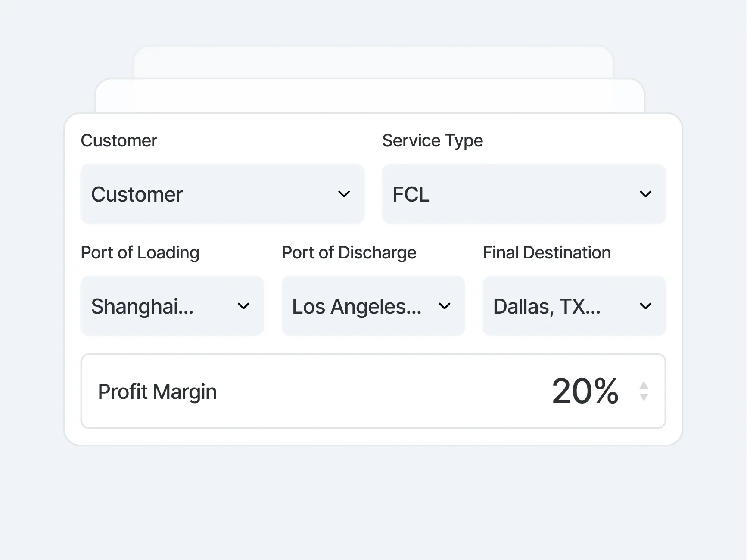Click the chevron in the Customer dropdown
This screenshot has width=747, height=560.
(344, 194)
